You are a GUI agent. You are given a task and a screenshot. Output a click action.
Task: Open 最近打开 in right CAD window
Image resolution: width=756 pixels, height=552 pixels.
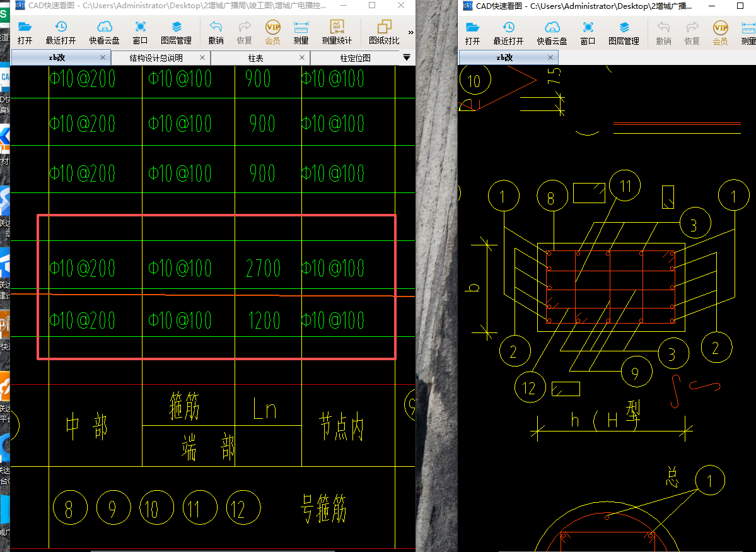(508, 32)
